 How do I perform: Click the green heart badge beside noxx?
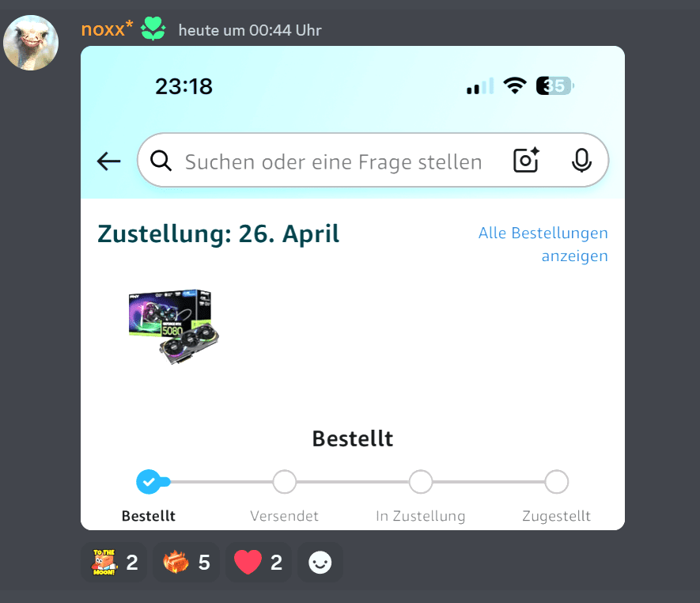coord(153,28)
